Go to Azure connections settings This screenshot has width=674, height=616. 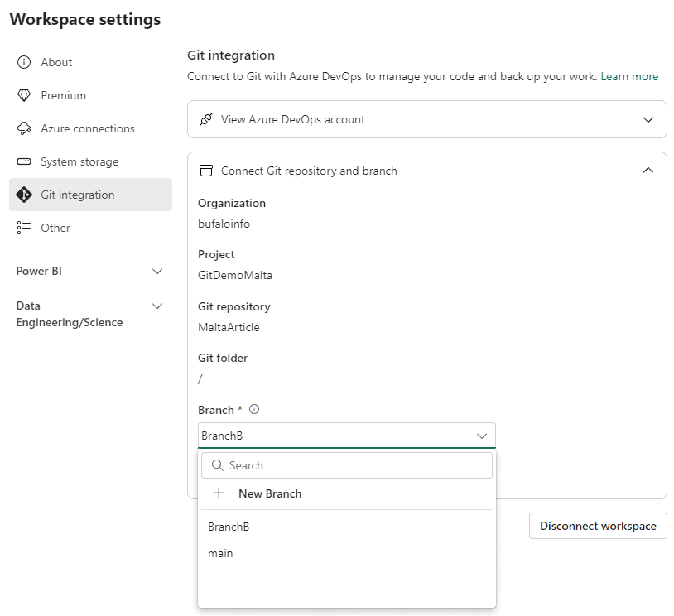click(90, 128)
